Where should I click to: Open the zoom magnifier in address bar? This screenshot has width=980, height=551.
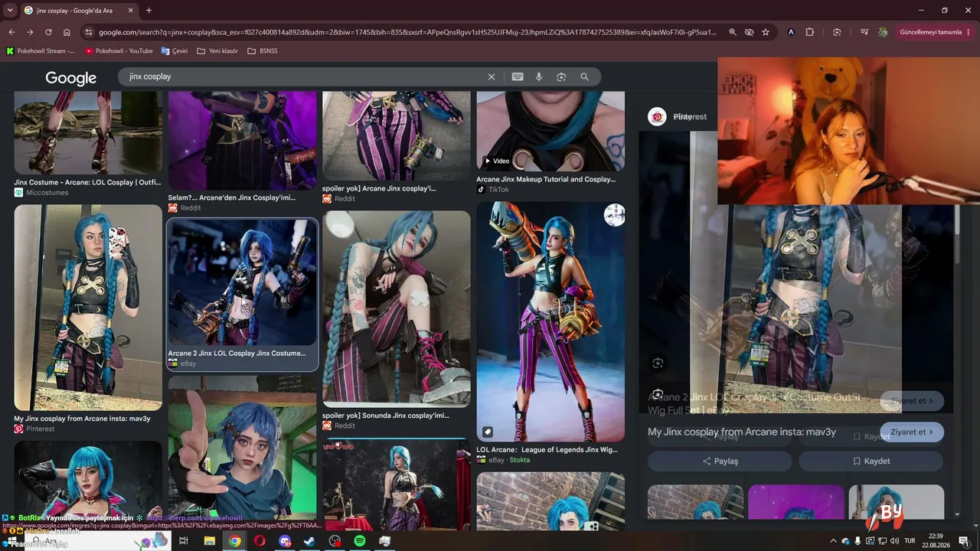coord(733,32)
